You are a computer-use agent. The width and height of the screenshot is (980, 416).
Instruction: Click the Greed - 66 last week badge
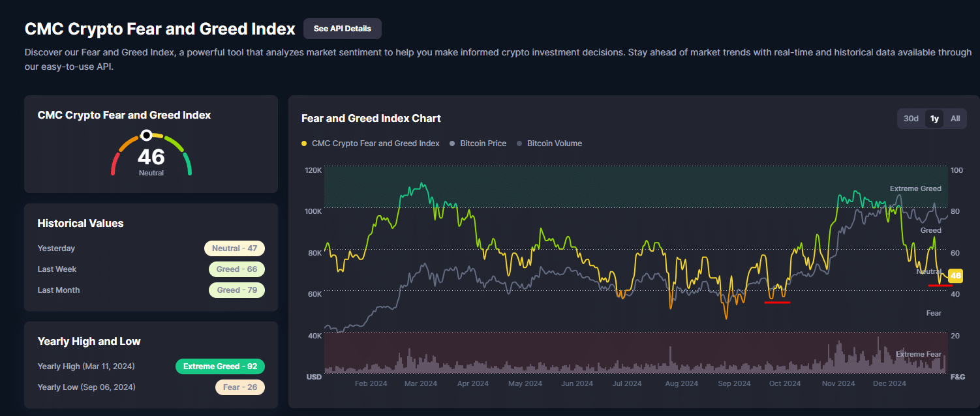pos(237,269)
